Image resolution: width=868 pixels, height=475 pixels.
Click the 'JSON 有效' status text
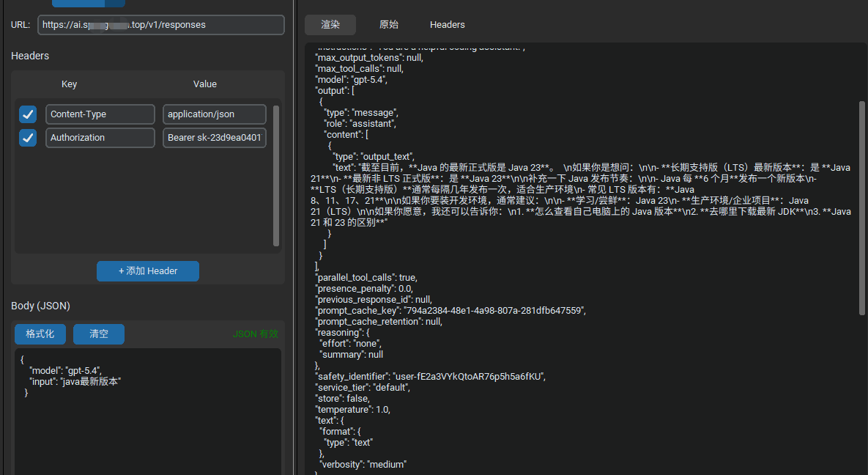click(255, 334)
